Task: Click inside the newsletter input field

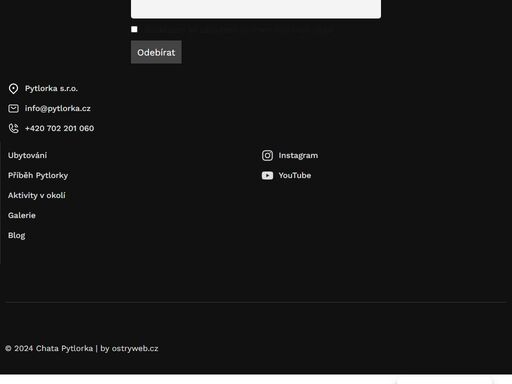Action: (x=256, y=9)
